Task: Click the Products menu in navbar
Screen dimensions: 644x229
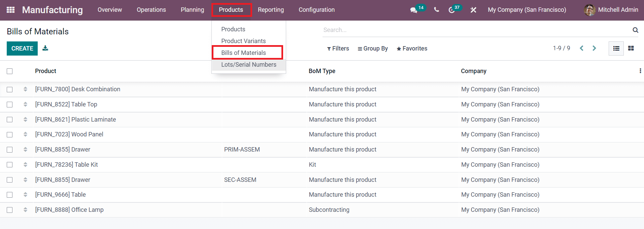Action: click(x=231, y=10)
